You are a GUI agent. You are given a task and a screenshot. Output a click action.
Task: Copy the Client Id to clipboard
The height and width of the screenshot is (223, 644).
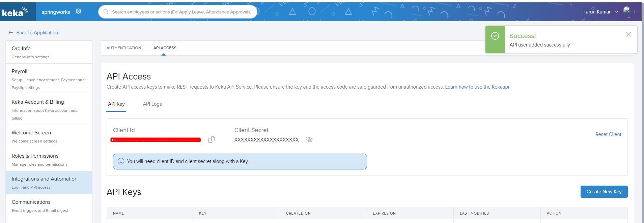pyautogui.click(x=212, y=139)
